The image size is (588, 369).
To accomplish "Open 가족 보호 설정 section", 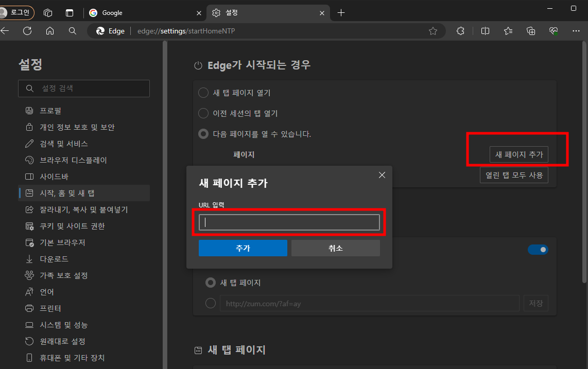I will tap(84, 276).
